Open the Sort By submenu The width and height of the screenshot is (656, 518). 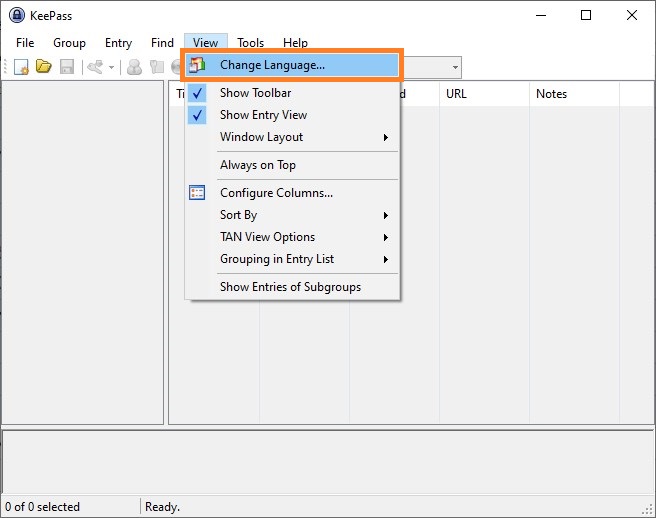[x=238, y=215]
